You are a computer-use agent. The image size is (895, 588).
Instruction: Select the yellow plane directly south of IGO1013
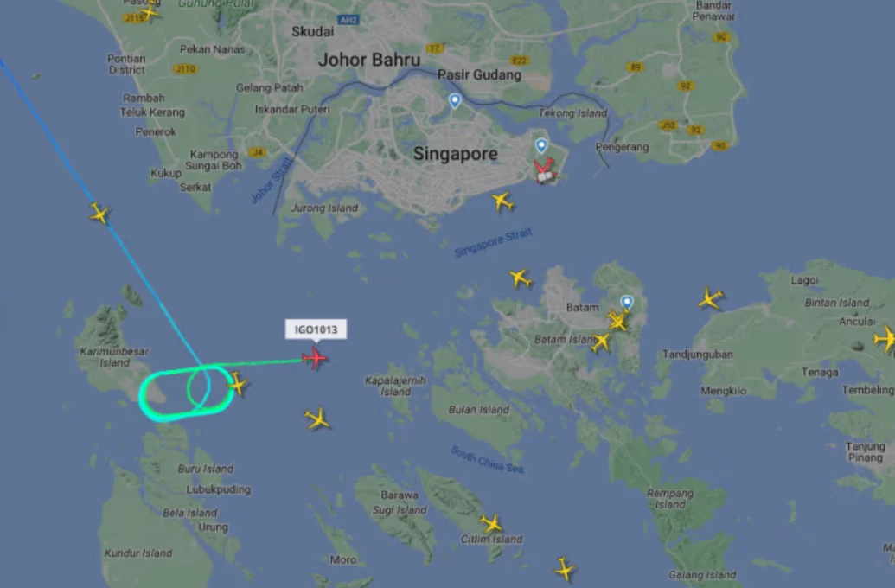click(317, 419)
